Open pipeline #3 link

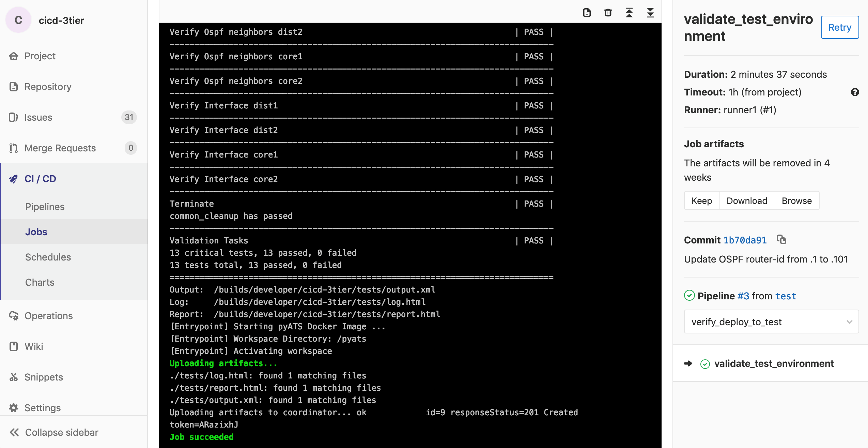(743, 296)
